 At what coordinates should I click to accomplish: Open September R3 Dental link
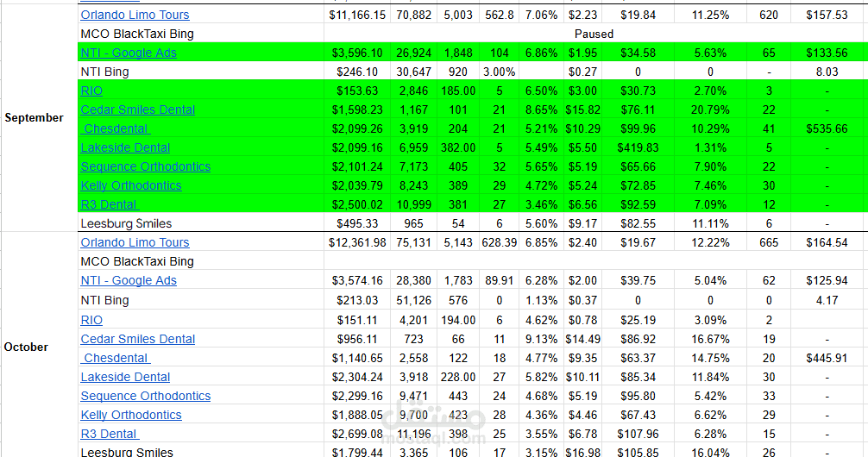click(x=110, y=204)
